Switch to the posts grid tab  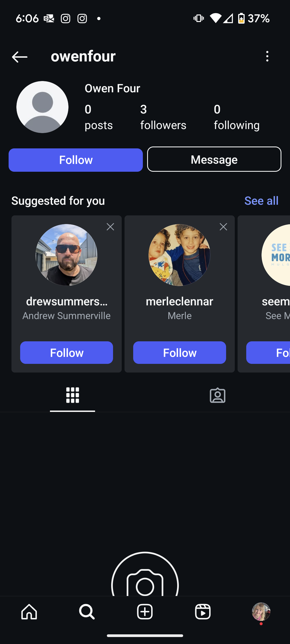point(73,395)
